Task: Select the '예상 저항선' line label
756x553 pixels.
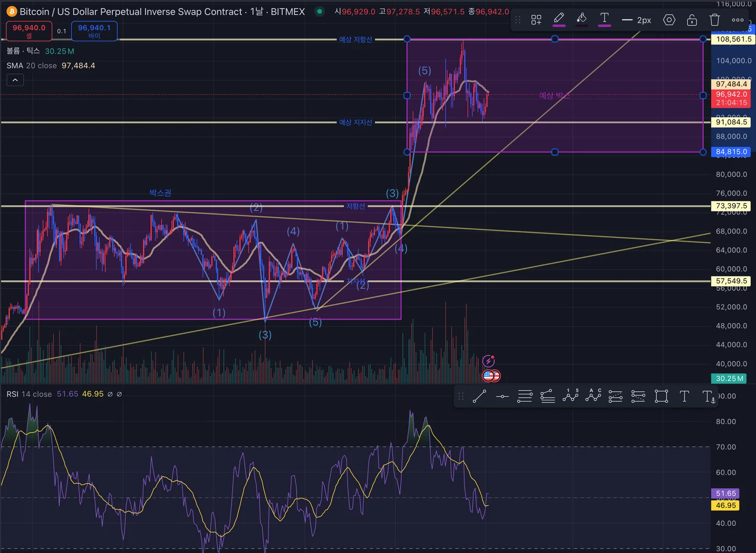Action: 355,39
